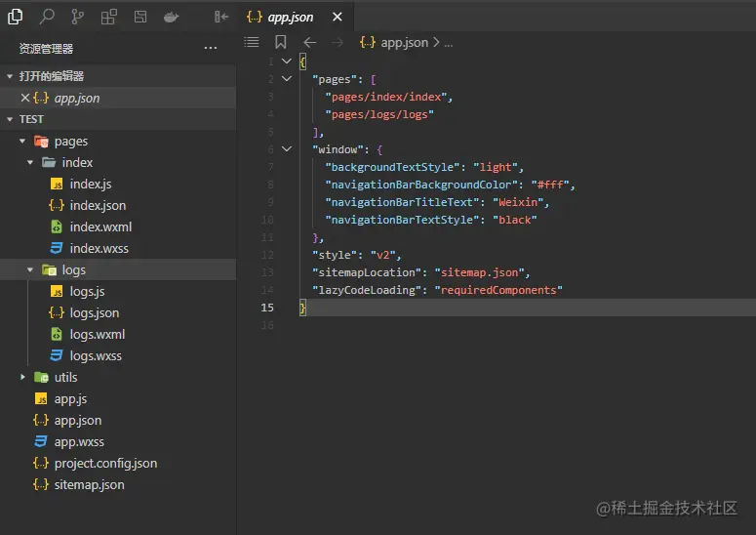Collapse the pages folder arrow
756x535 pixels.
tap(22, 141)
